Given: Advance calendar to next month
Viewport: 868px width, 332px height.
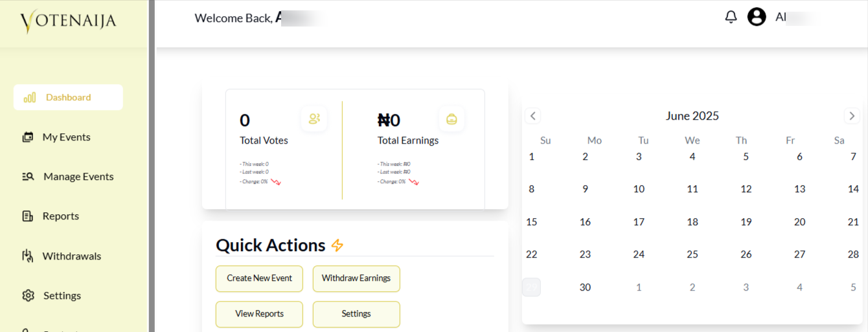Looking at the screenshot, I should click(x=852, y=116).
